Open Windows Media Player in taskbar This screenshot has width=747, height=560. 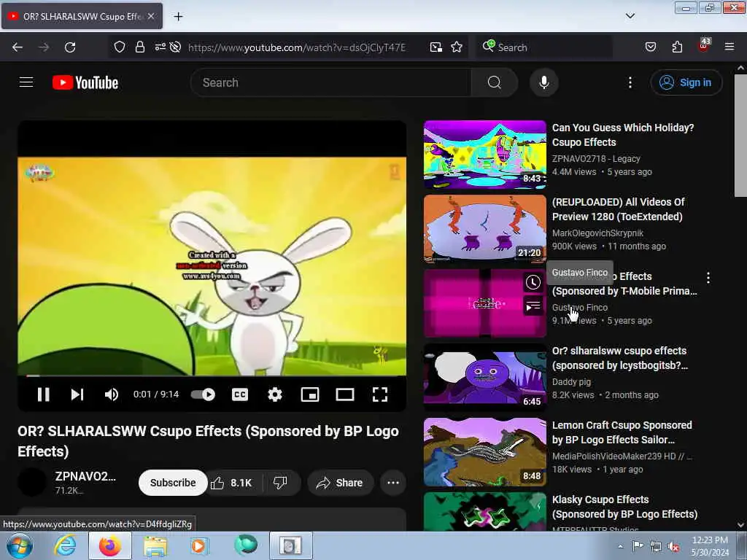coord(198,545)
